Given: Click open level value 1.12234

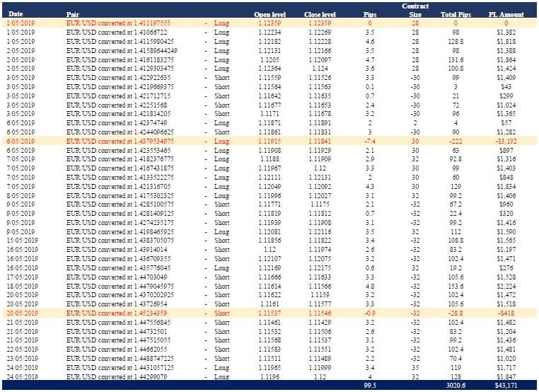Looking at the screenshot, I should (269, 33).
